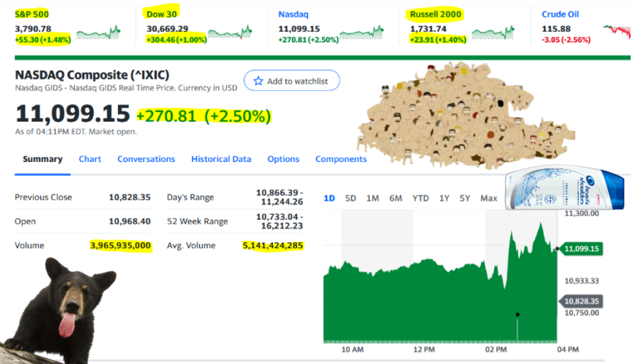Click the 10,750.00 chart axis label
637x364 pixels.
point(582,313)
